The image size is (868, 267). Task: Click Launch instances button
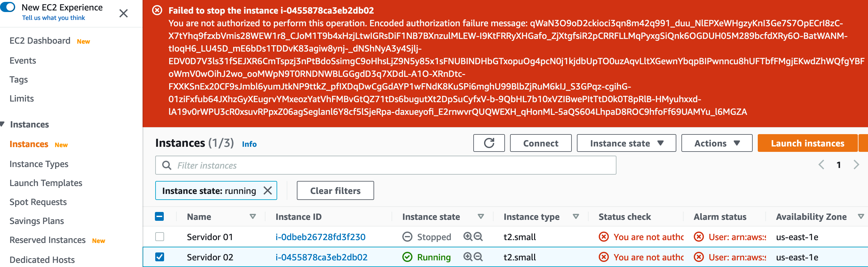click(x=808, y=143)
